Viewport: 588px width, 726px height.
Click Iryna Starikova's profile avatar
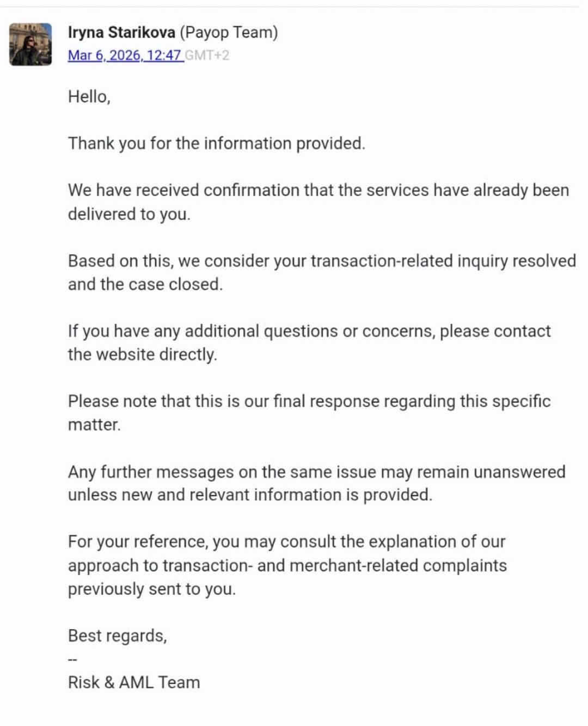coord(30,44)
